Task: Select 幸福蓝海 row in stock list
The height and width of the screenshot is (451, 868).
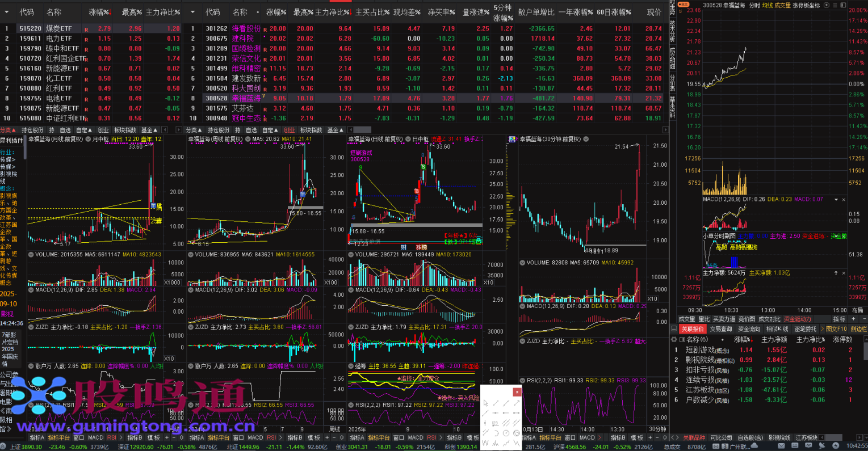Action: pos(246,98)
